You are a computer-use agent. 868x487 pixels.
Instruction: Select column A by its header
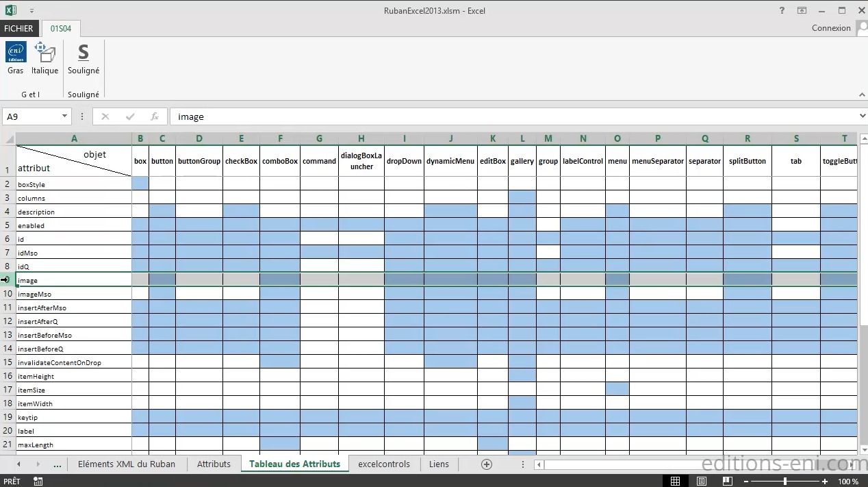coord(74,138)
